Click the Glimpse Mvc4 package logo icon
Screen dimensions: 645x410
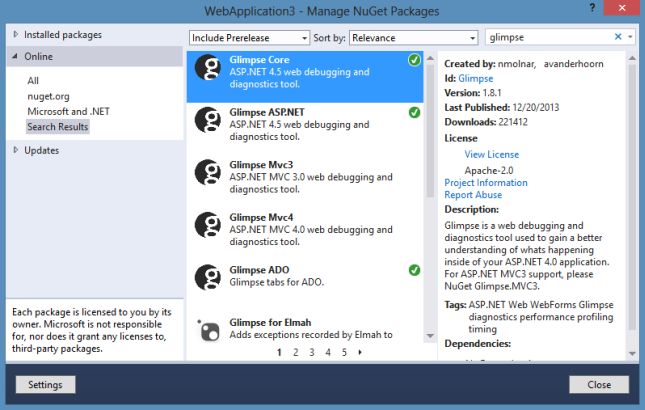pos(208,225)
